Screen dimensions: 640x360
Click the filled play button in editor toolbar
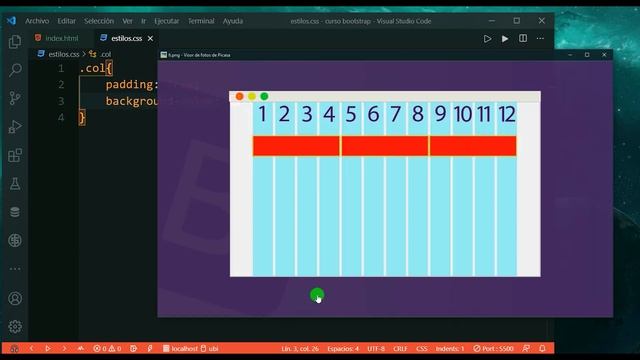(x=505, y=39)
